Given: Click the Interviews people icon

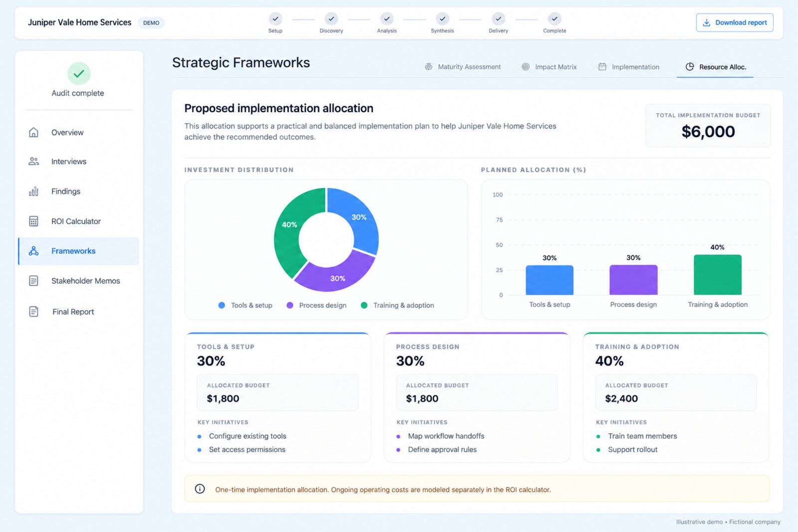Looking at the screenshot, I should pos(33,161).
